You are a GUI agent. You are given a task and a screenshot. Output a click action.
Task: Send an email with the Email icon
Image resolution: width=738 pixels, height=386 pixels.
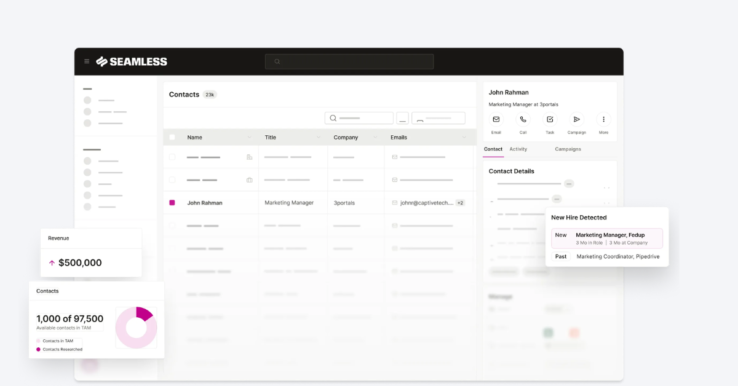(496, 120)
